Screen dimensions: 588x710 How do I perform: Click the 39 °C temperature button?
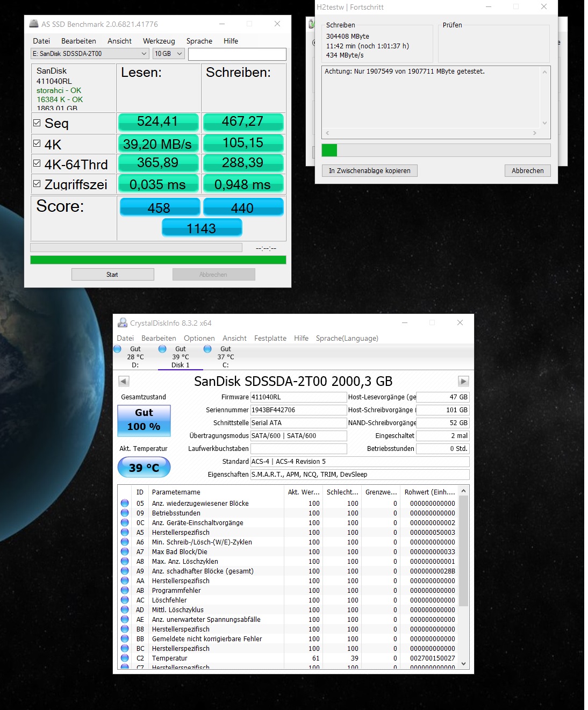click(144, 468)
